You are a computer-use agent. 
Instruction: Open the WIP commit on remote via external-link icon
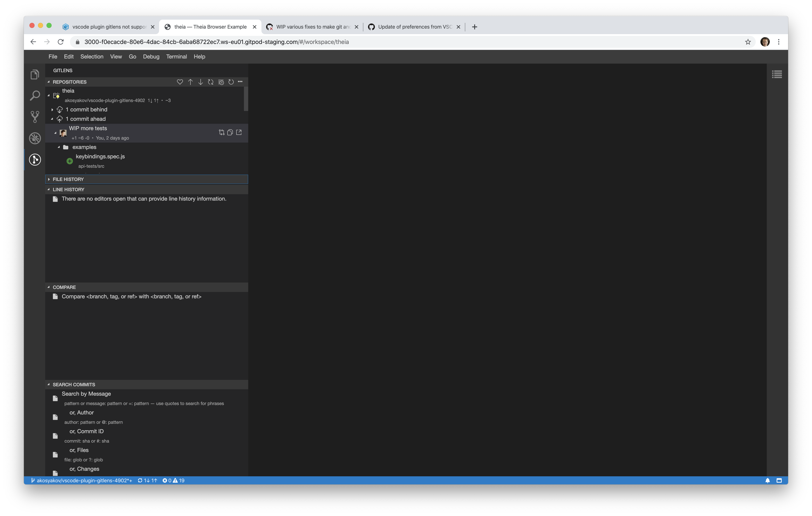(x=239, y=132)
